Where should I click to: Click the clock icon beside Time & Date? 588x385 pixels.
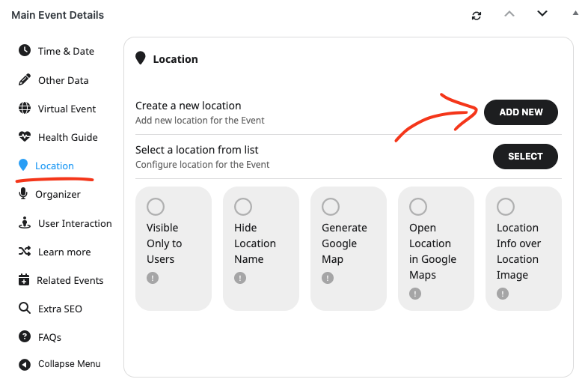(x=25, y=51)
